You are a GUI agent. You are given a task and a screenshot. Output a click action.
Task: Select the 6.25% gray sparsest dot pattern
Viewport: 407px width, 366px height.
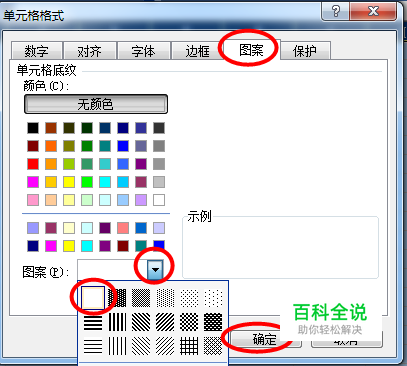[x=213, y=298]
